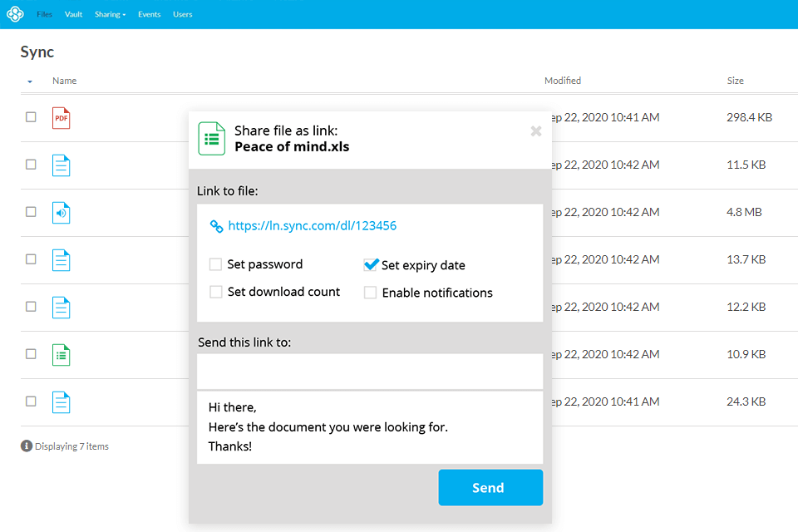Select the PDF file row checkbox
Viewport: 798px width, 532px height.
click(x=31, y=117)
